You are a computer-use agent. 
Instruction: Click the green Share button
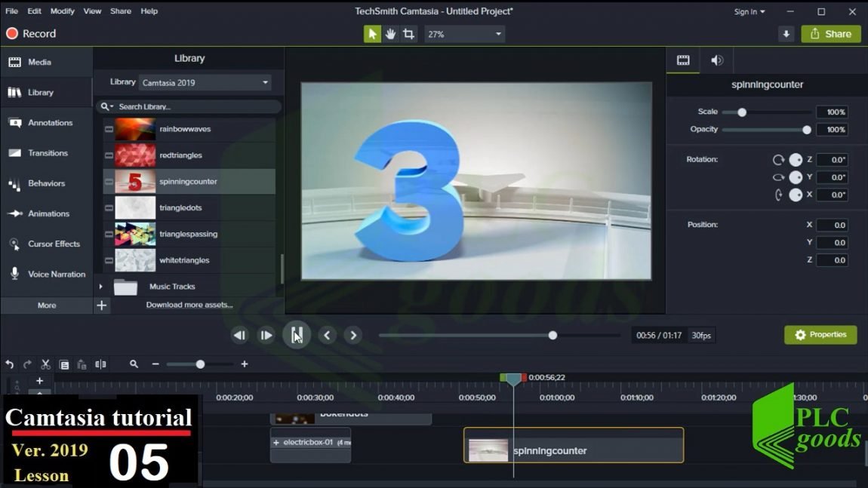(830, 33)
